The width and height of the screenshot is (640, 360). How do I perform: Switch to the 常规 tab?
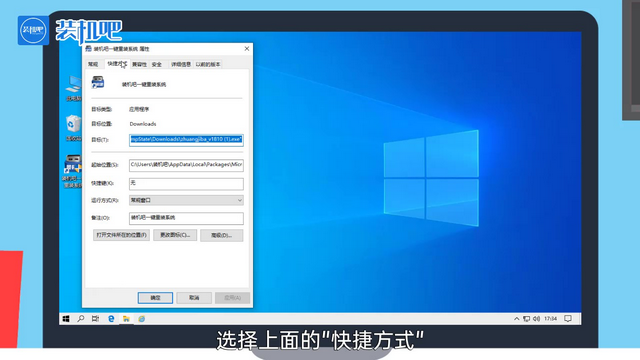93,64
